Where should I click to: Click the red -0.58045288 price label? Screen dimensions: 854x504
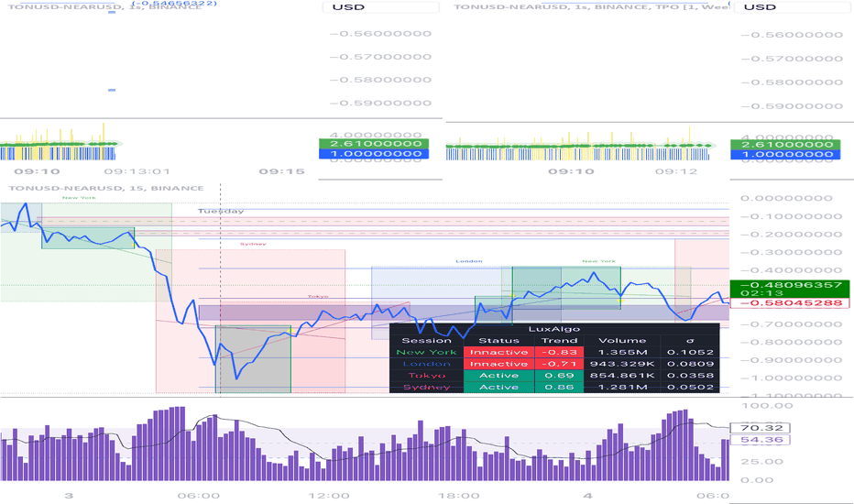[x=789, y=303]
